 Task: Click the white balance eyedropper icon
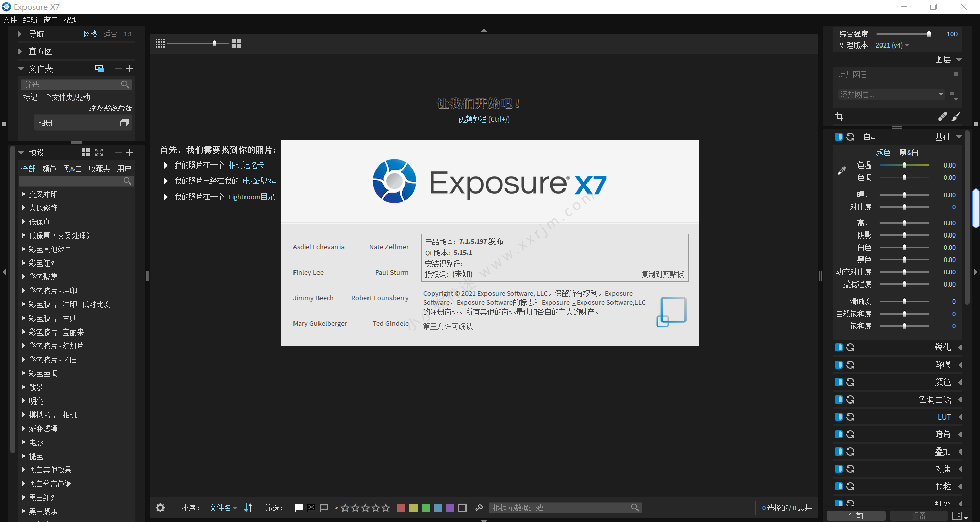click(842, 171)
